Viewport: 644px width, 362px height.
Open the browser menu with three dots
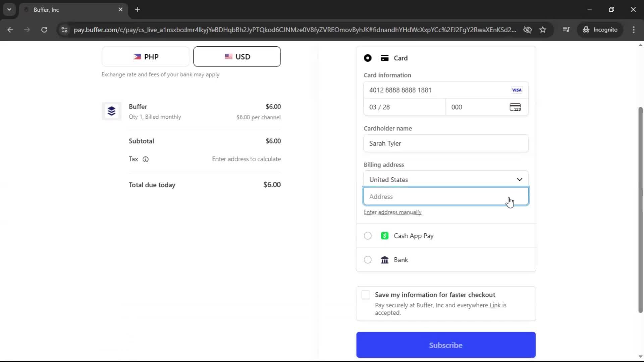click(x=634, y=29)
